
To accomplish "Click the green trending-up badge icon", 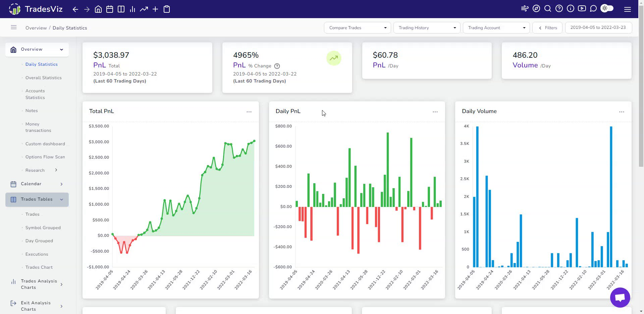I will click(x=334, y=58).
